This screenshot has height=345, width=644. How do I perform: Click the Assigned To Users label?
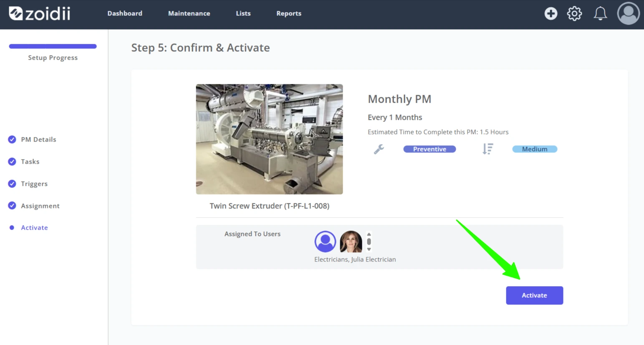click(x=252, y=234)
